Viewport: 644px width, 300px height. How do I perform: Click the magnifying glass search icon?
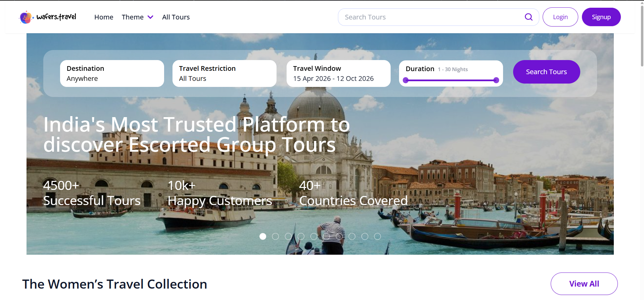coord(529,17)
